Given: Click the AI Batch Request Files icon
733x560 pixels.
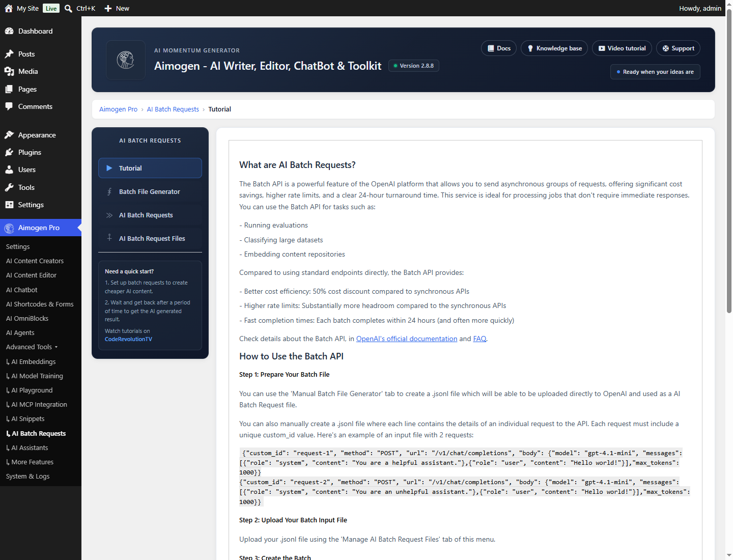Looking at the screenshot, I should [x=109, y=238].
